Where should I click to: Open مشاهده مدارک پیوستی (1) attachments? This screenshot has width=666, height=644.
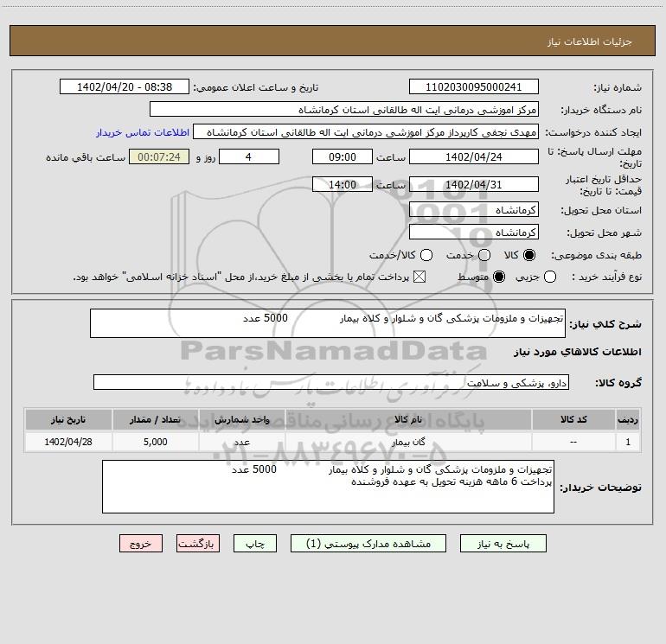point(368,544)
